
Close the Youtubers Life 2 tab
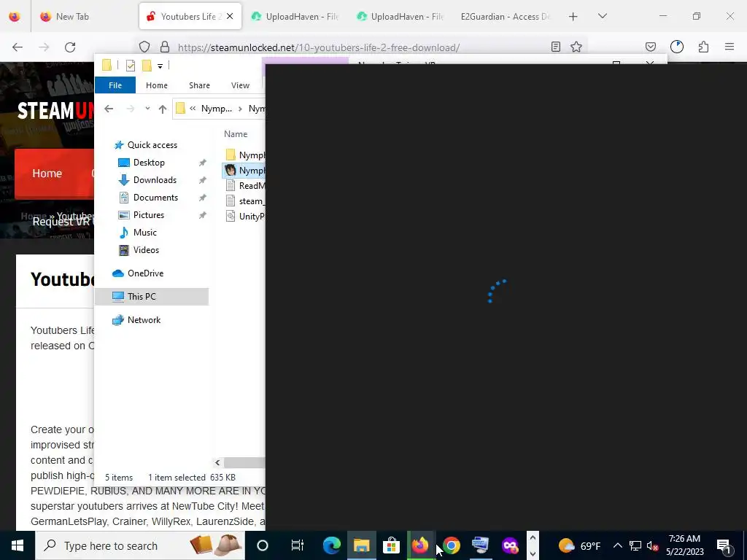[230, 17]
